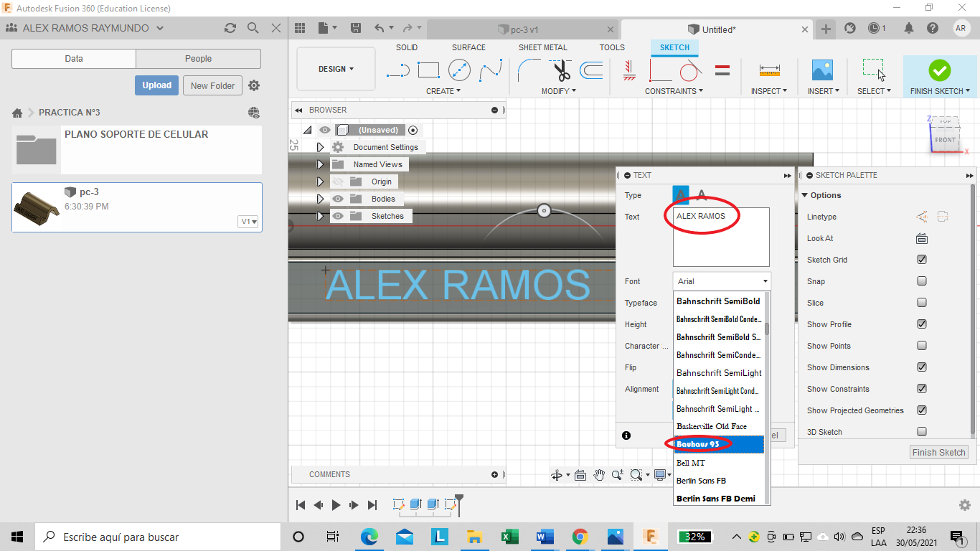Screen dimensions: 980x551
Task: Click the Insert Image icon
Action: pyautogui.click(x=822, y=70)
